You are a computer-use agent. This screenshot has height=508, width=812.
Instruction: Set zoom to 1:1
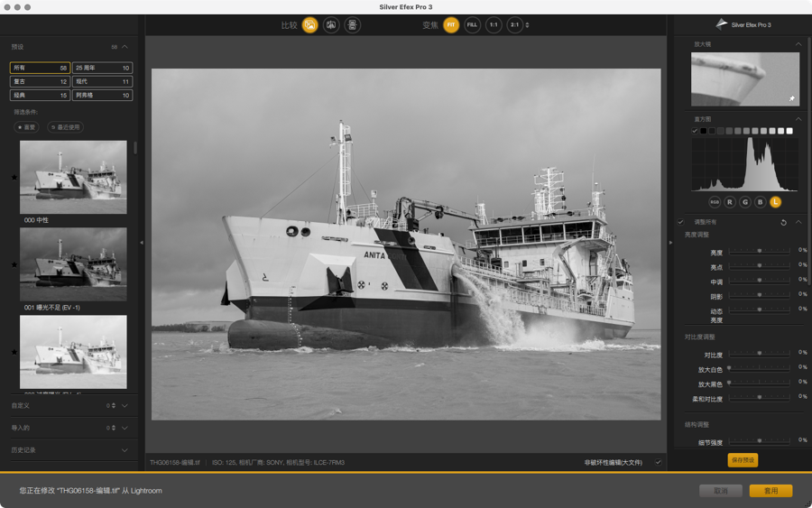[494, 25]
